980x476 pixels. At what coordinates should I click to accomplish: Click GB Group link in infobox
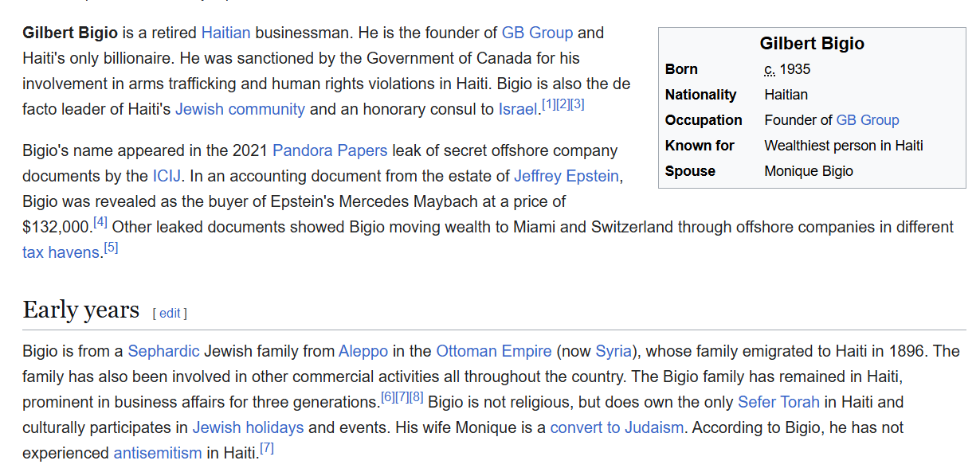coord(867,120)
